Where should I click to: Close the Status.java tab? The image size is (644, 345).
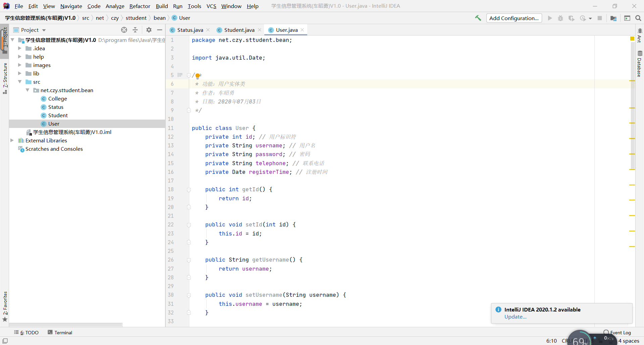pyautogui.click(x=208, y=30)
